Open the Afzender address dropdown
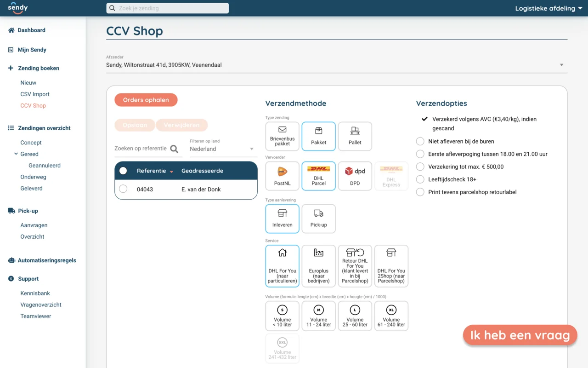The height and width of the screenshot is (368, 588). 337,65
